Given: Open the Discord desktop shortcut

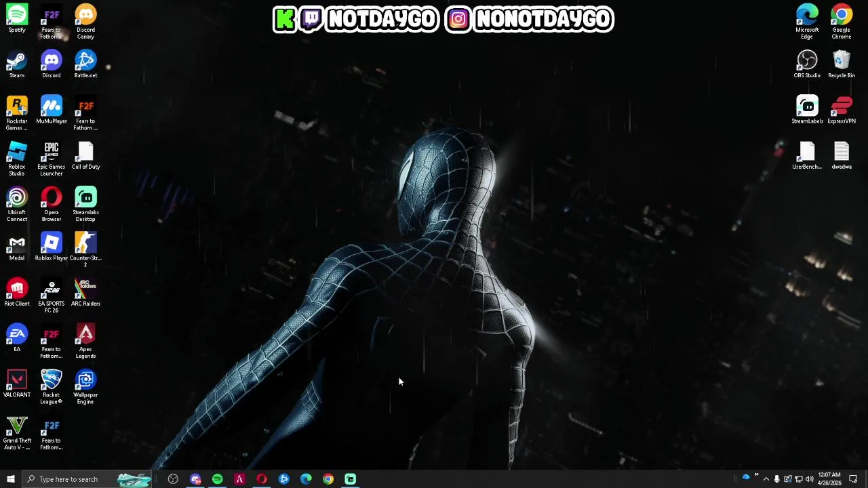Looking at the screenshot, I should (52, 64).
